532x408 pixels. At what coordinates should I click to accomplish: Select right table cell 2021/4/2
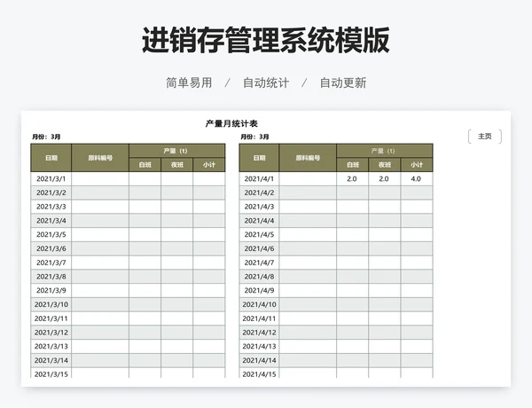(x=259, y=192)
